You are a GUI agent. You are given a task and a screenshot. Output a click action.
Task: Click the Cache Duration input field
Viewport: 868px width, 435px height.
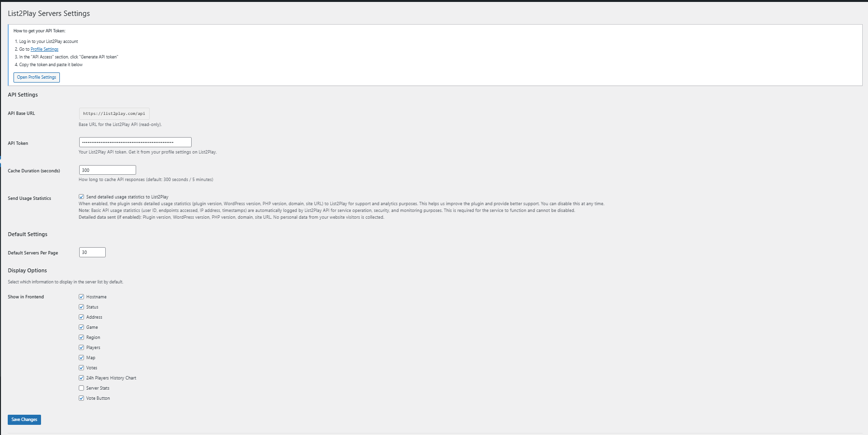108,170
